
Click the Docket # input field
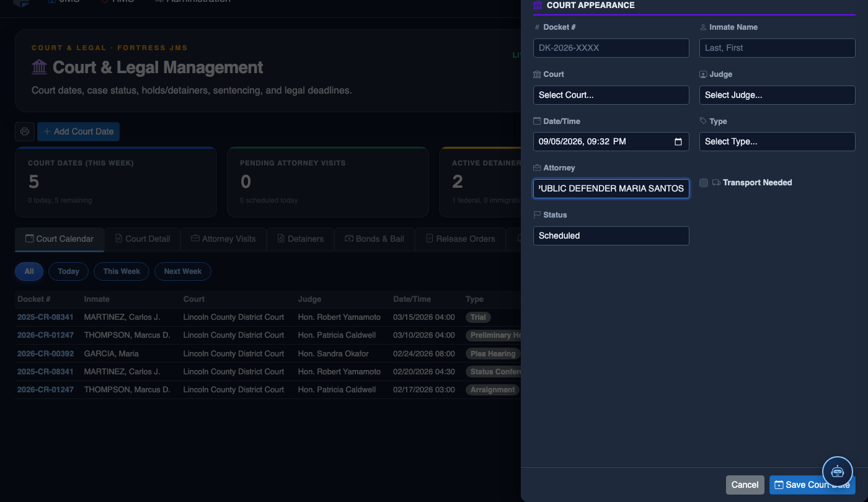611,48
